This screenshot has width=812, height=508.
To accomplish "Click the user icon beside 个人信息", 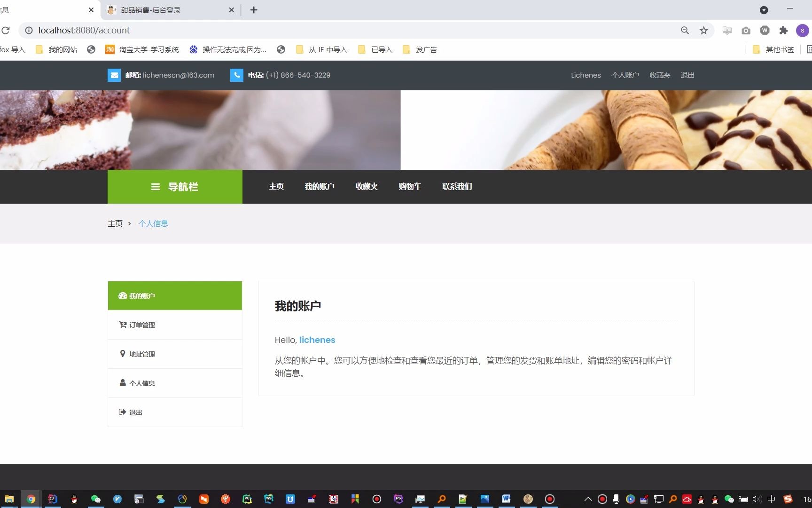I will 123,383.
